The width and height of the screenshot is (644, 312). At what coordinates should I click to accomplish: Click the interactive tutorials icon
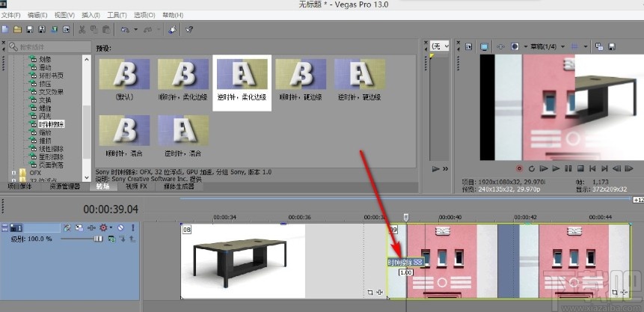(173, 30)
